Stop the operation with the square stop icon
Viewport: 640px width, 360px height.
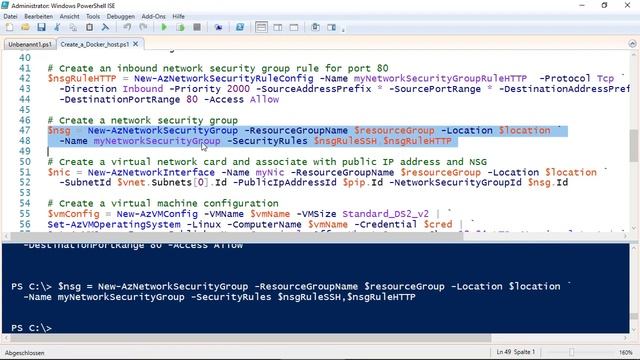pos(197,27)
